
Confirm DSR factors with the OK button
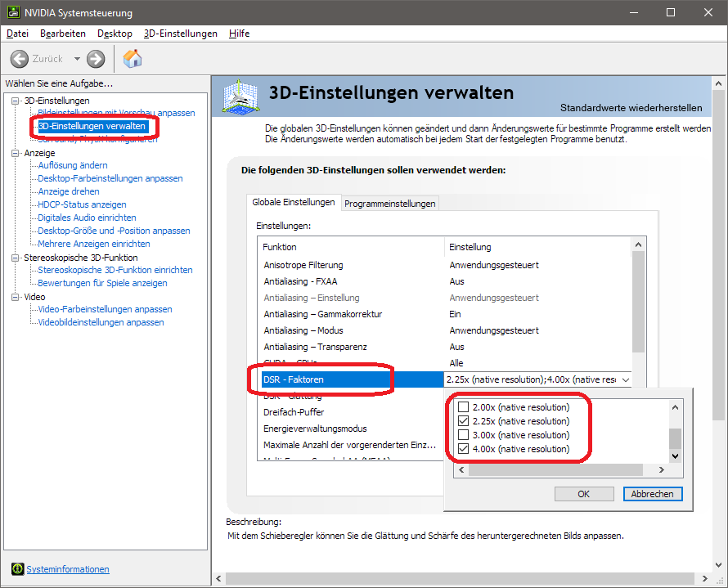pos(583,494)
